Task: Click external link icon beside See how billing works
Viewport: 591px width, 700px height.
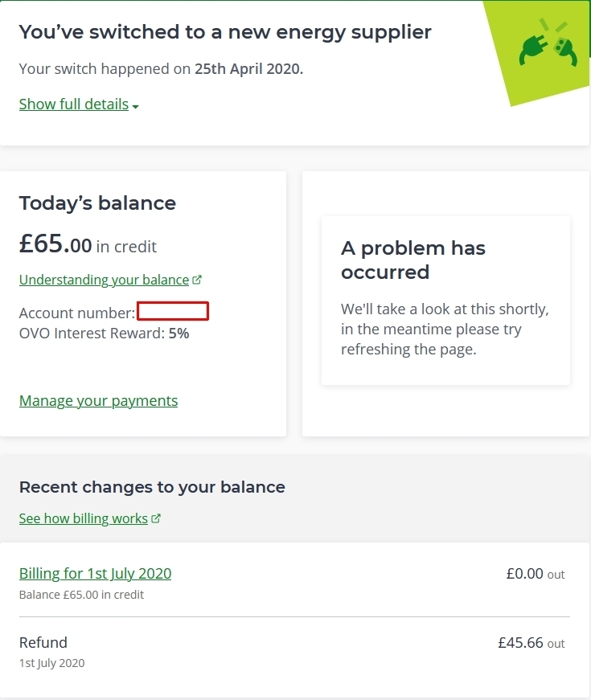Action: coord(156,518)
